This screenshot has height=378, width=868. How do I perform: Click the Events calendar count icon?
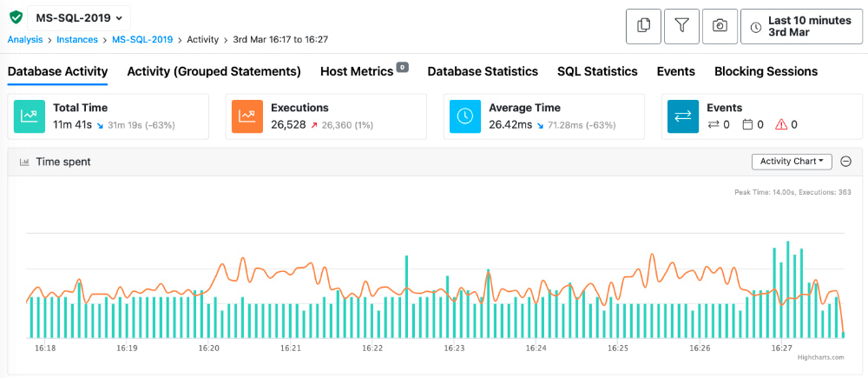coord(747,125)
